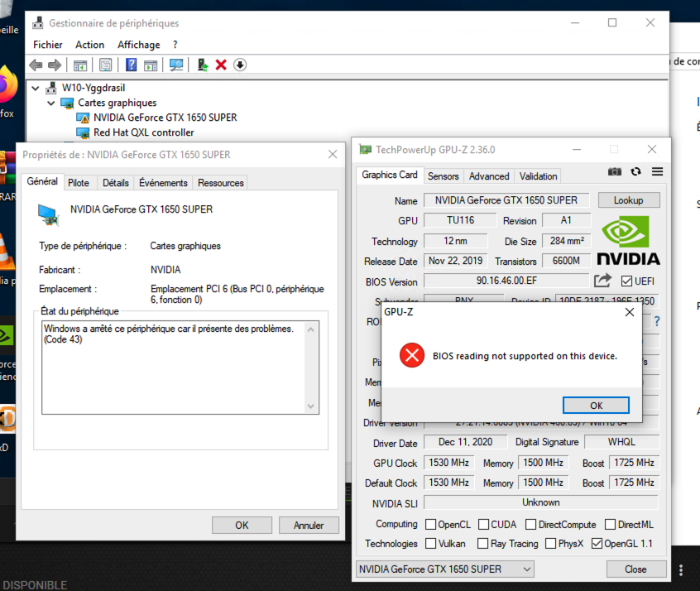Switch to the Détails tab
Screen dimensions: 700x591
point(116,183)
